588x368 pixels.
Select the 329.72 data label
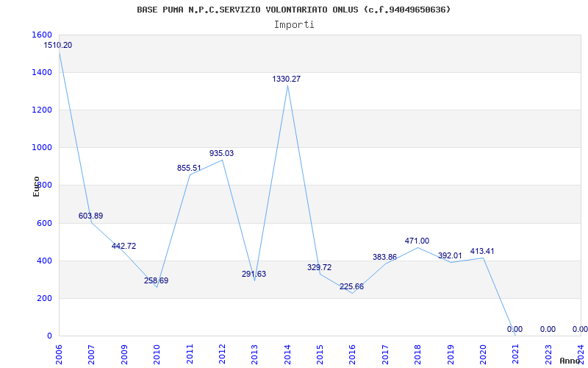(320, 267)
